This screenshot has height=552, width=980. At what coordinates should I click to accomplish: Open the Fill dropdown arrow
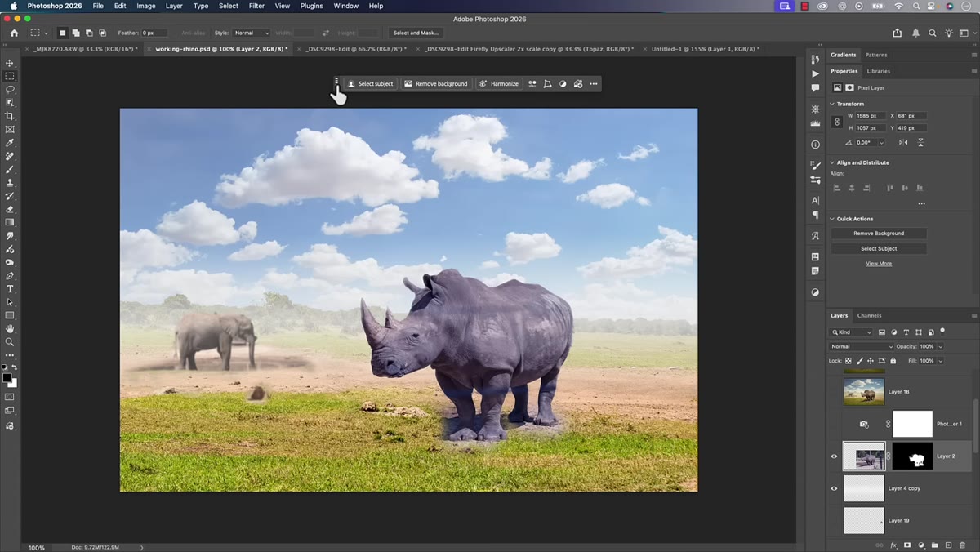point(941,361)
